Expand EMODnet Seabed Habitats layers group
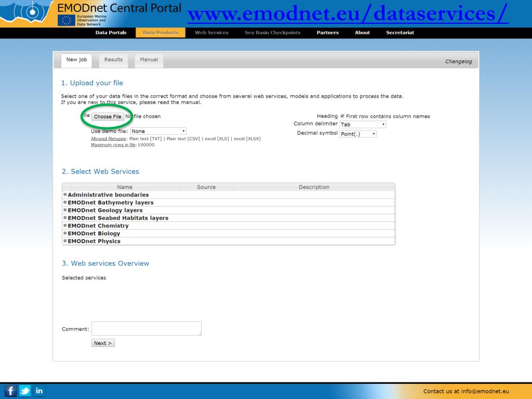532x399 pixels. 65,218
